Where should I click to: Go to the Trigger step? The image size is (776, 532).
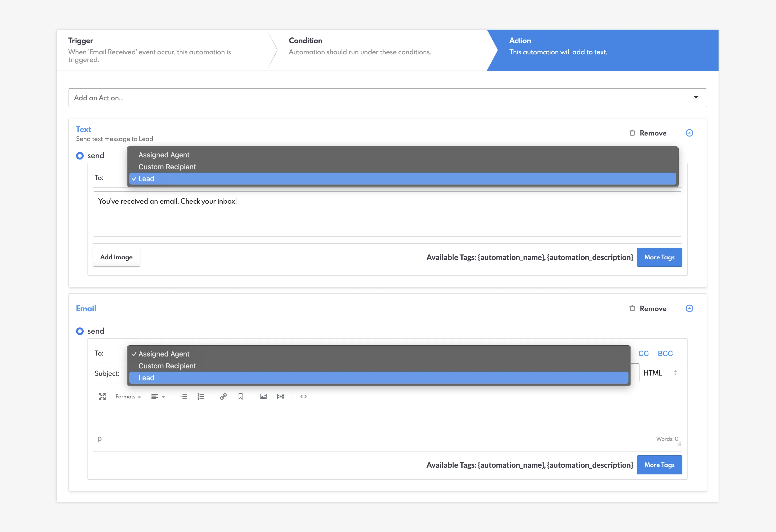tap(162, 50)
